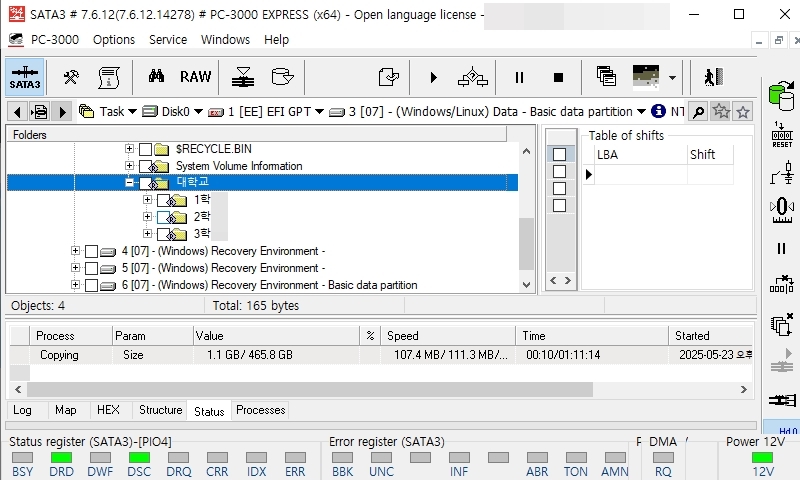Open the PC-3000 menu

pyautogui.click(x=55, y=40)
